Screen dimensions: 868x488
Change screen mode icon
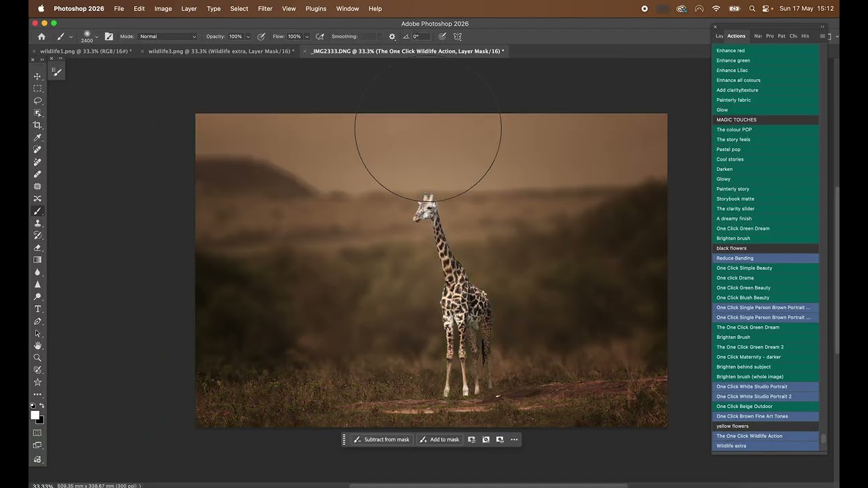[x=37, y=445]
